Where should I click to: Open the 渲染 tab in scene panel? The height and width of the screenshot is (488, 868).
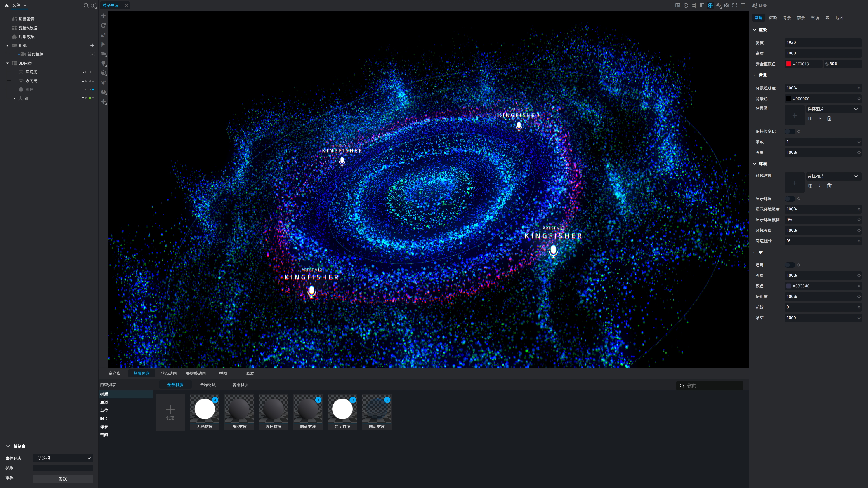click(773, 18)
